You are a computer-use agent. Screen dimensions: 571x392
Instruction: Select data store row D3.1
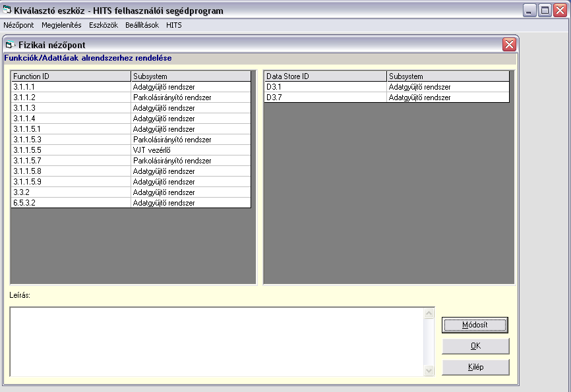(387, 86)
